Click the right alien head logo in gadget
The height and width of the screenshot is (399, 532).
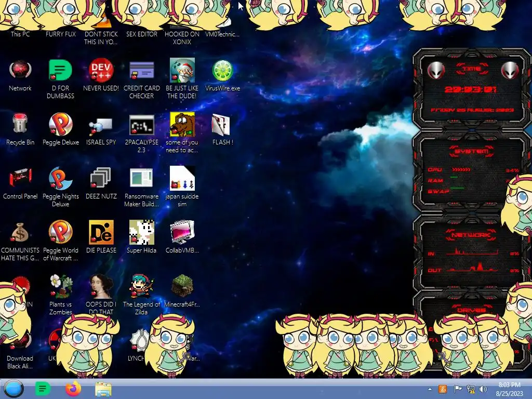click(x=510, y=70)
